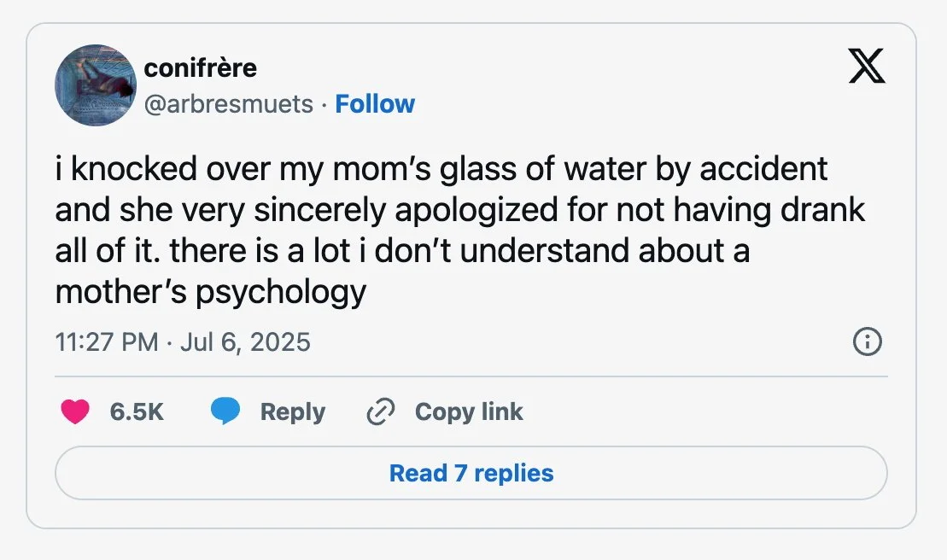Screen dimensions: 947x560
Task: Click the 11:27 PM time
Action: coord(106,342)
